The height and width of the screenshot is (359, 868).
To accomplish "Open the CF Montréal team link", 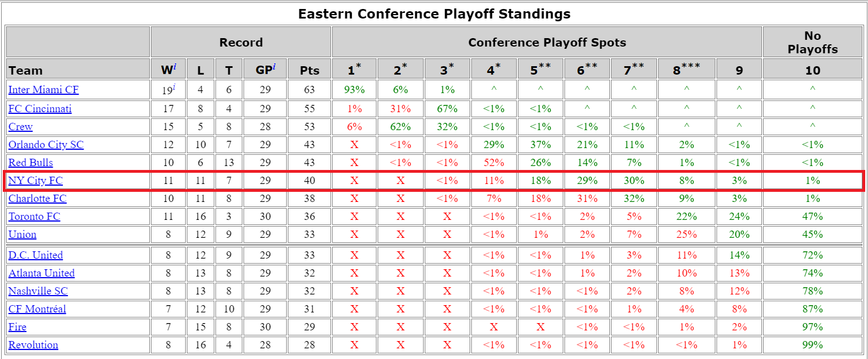I will [37, 309].
